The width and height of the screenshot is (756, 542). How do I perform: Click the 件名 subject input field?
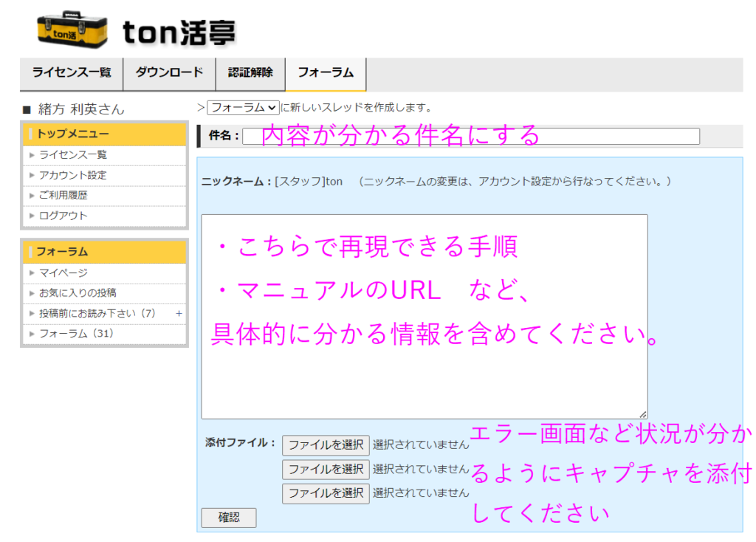(470, 136)
